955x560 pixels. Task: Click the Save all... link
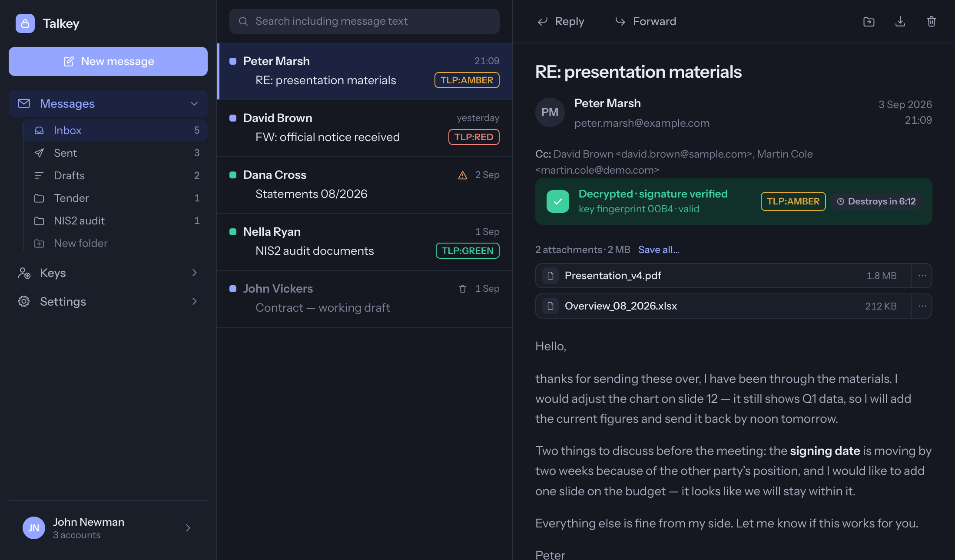(x=659, y=250)
